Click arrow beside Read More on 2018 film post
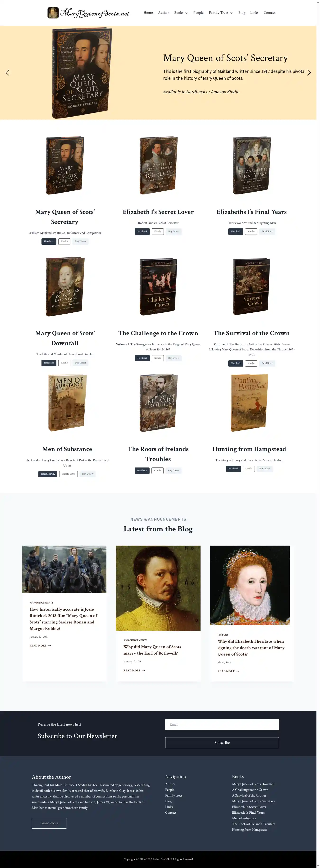 (50, 645)
